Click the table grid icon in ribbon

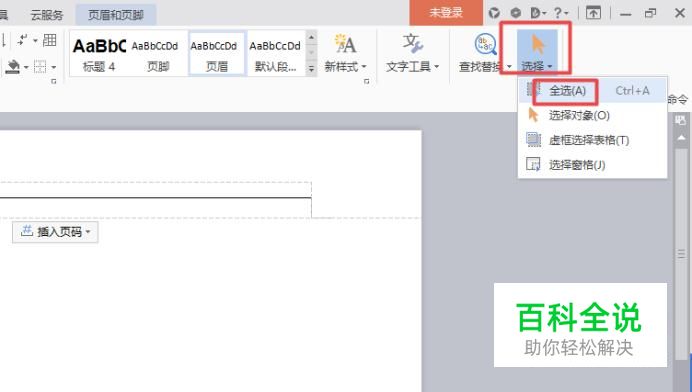pos(49,40)
